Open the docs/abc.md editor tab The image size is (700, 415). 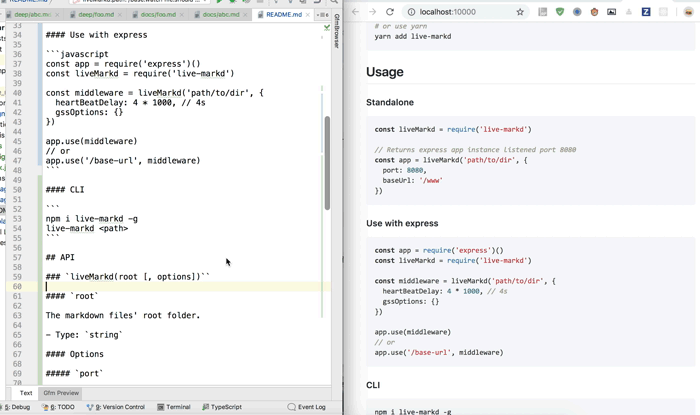tap(221, 15)
